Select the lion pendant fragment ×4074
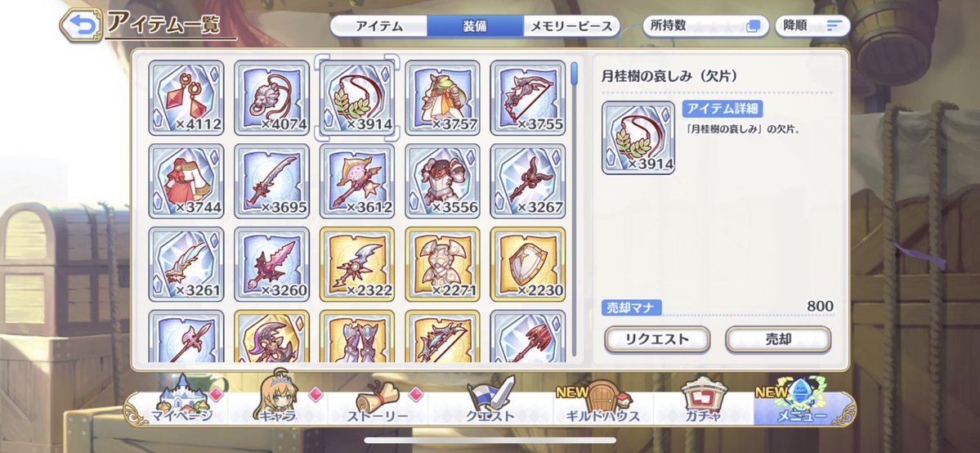 tap(272, 97)
